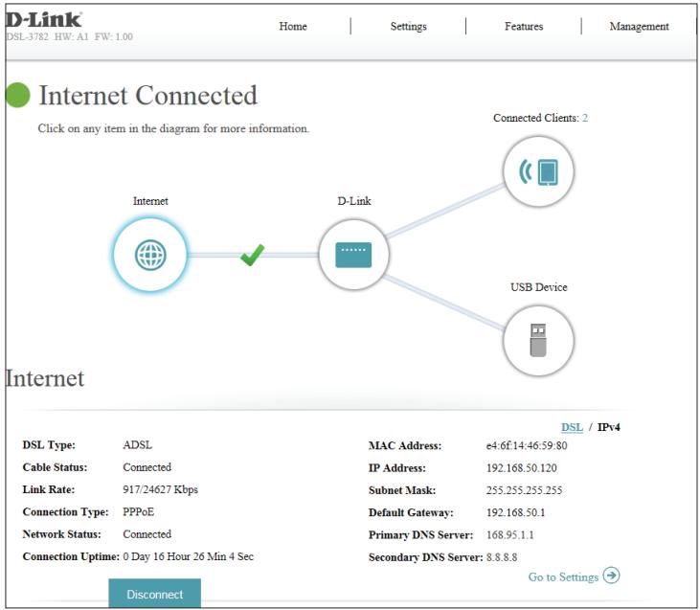This screenshot has height=610, width=700.
Task: Switch to the DSL tab link
Action: [572, 427]
